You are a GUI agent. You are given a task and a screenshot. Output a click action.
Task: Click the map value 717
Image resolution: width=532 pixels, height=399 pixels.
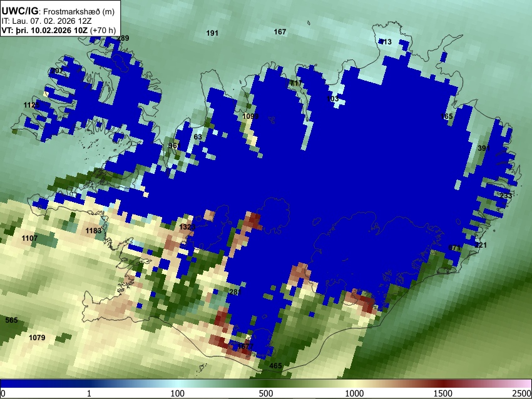pos(296,83)
